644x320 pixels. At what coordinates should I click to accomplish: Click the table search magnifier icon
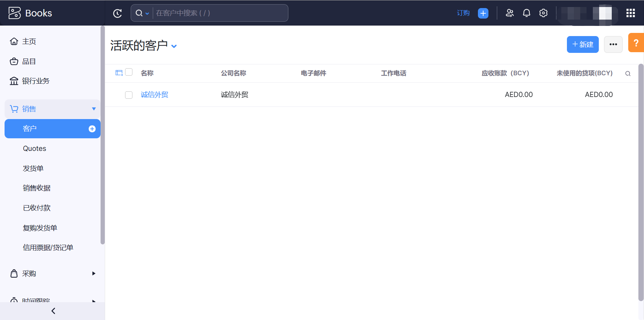(x=628, y=74)
